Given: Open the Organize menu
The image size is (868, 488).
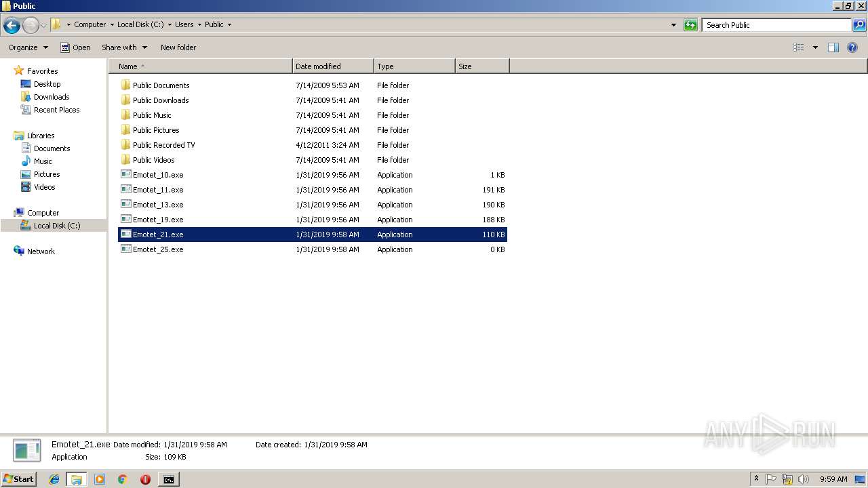Looking at the screenshot, I should coord(28,47).
